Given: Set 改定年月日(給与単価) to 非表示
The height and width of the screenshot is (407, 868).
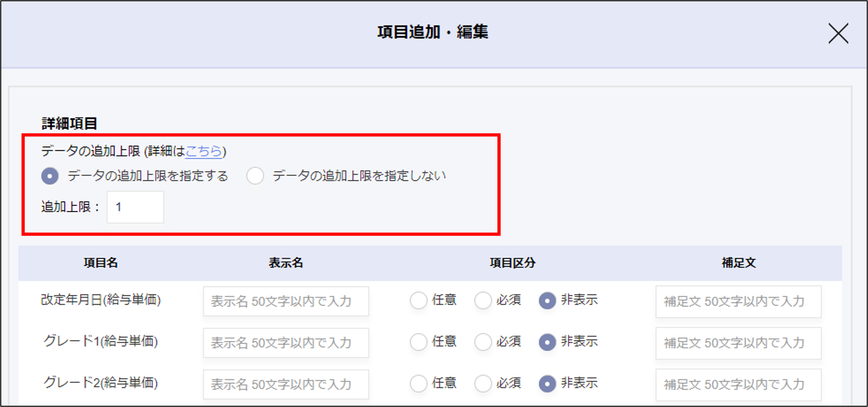Looking at the screenshot, I should pyautogui.click(x=547, y=300).
